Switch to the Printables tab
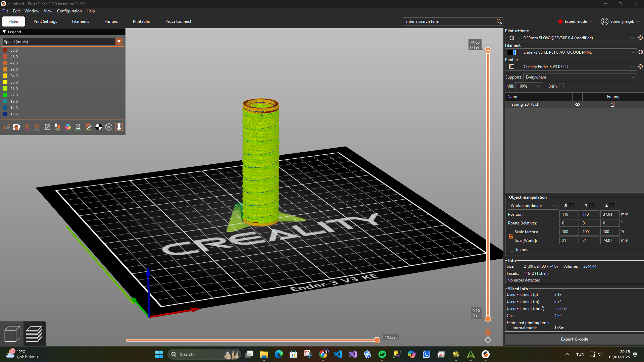644x362 pixels. pyautogui.click(x=142, y=21)
